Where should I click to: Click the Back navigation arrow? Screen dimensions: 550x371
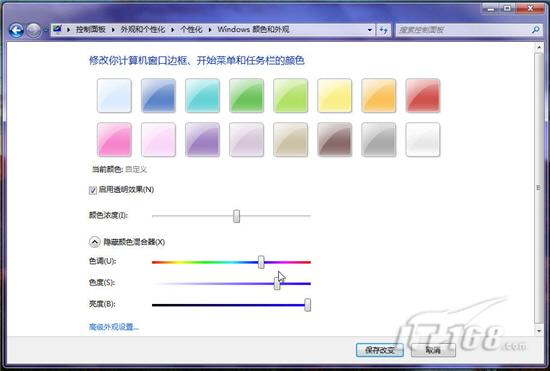[16, 31]
